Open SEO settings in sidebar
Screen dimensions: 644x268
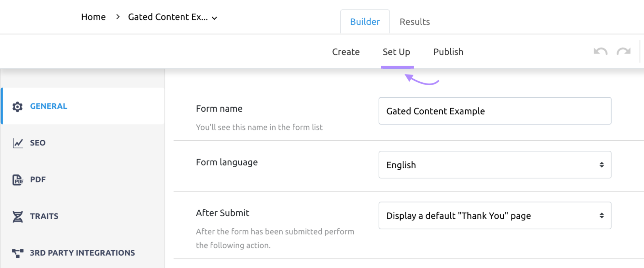click(x=38, y=143)
